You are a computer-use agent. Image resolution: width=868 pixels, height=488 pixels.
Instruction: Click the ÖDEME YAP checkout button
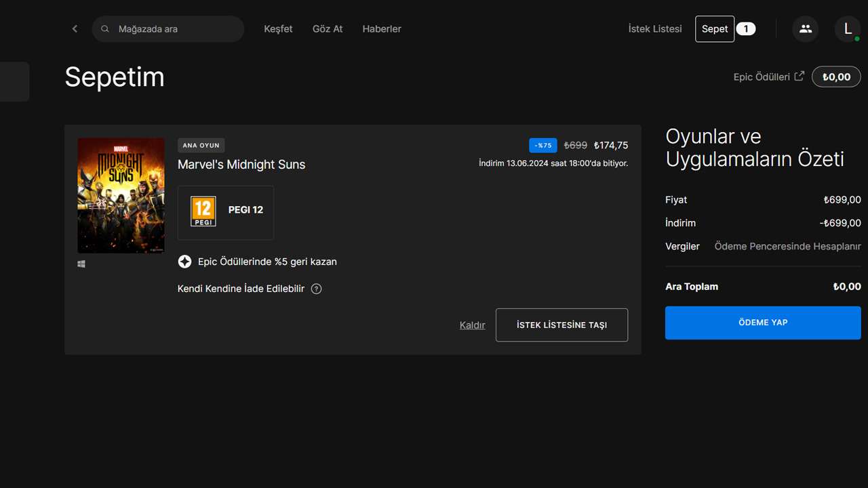tap(763, 323)
